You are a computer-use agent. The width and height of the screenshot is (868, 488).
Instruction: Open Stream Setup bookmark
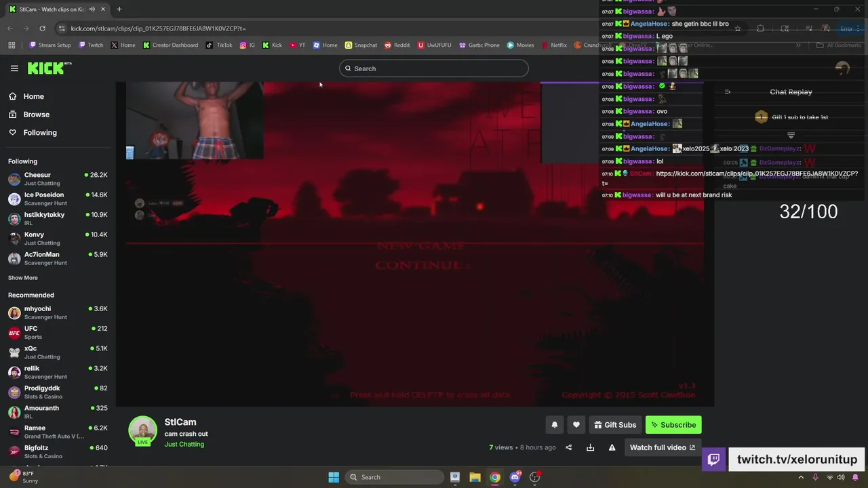click(50, 45)
